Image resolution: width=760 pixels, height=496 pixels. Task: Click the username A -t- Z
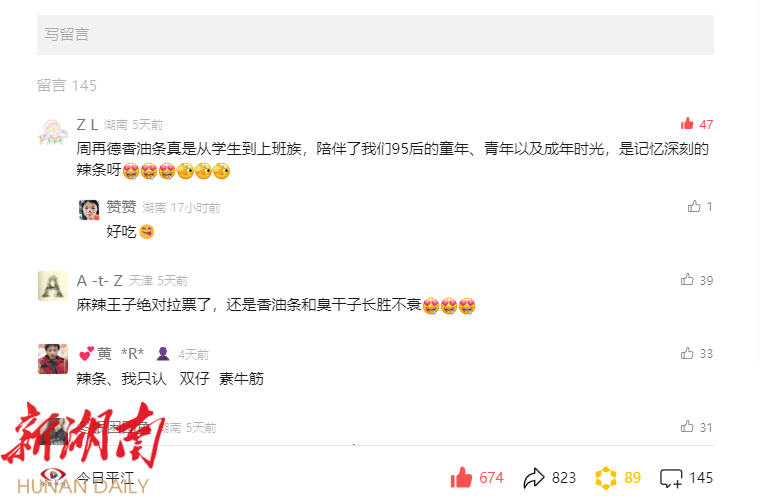coord(99,280)
